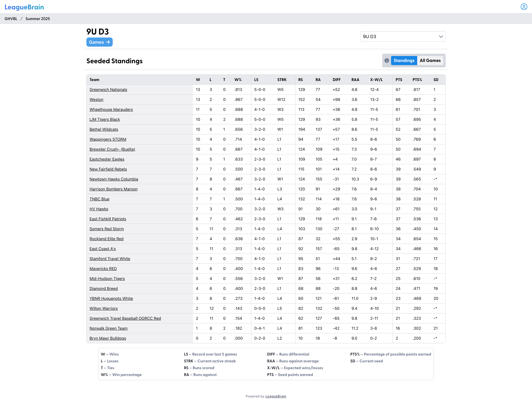Open Greenwich Nationals team page
Image resolution: width=532 pixels, height=403 pixels.
pyautogui.click(x=108, y=90)
